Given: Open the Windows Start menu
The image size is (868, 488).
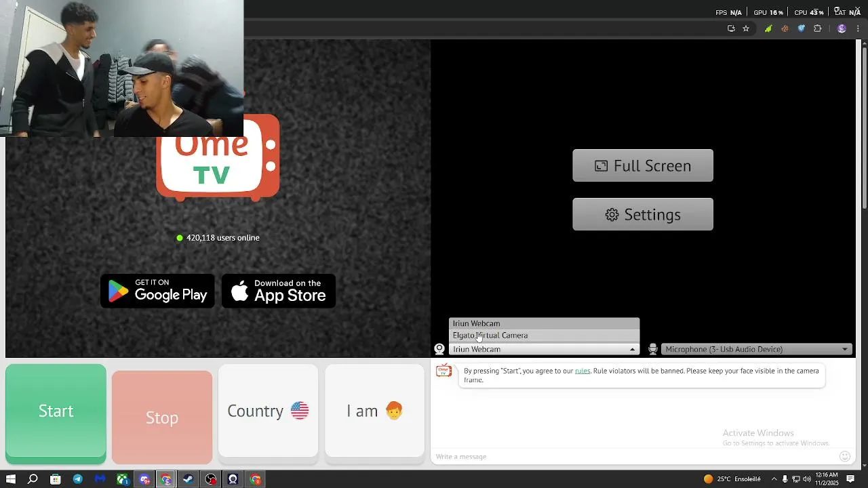Looking at the screenshot, I should (11, 479).
